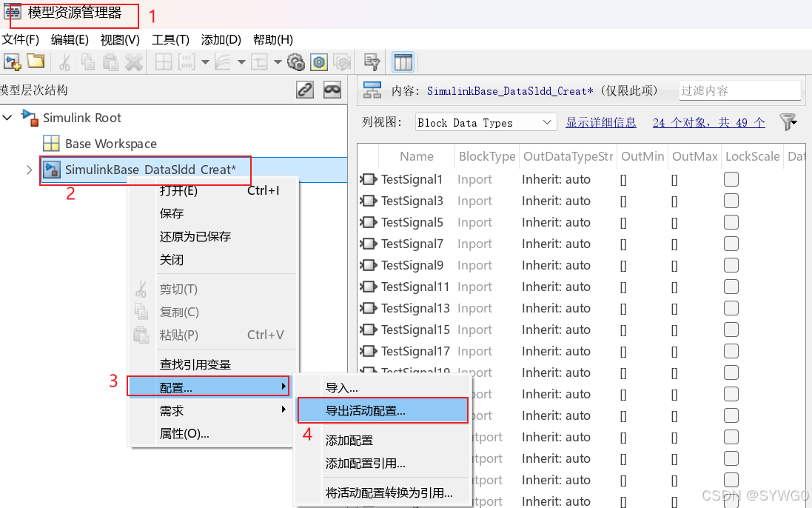Open dropdown arrow beside Simulink signal icon
Image resolution: width=812 pixels, height=508 pixels.
pyautogui.click(x=241, y=63)
